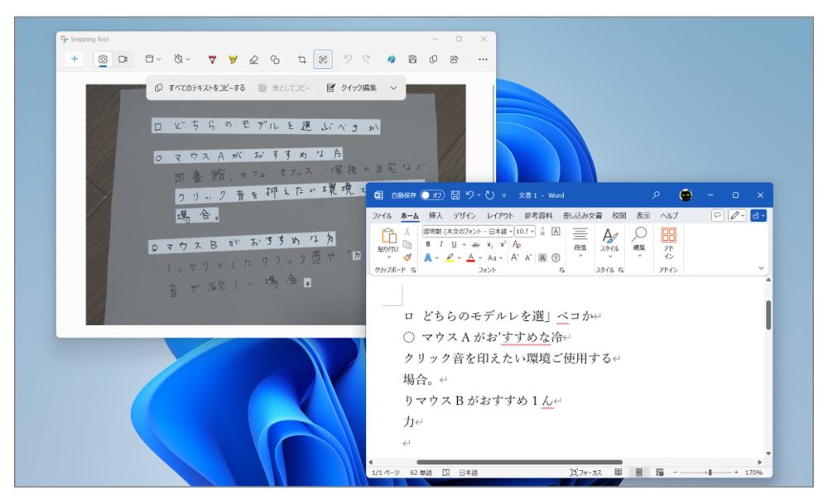Save the Word document with the floppy icon

(455, 195)
